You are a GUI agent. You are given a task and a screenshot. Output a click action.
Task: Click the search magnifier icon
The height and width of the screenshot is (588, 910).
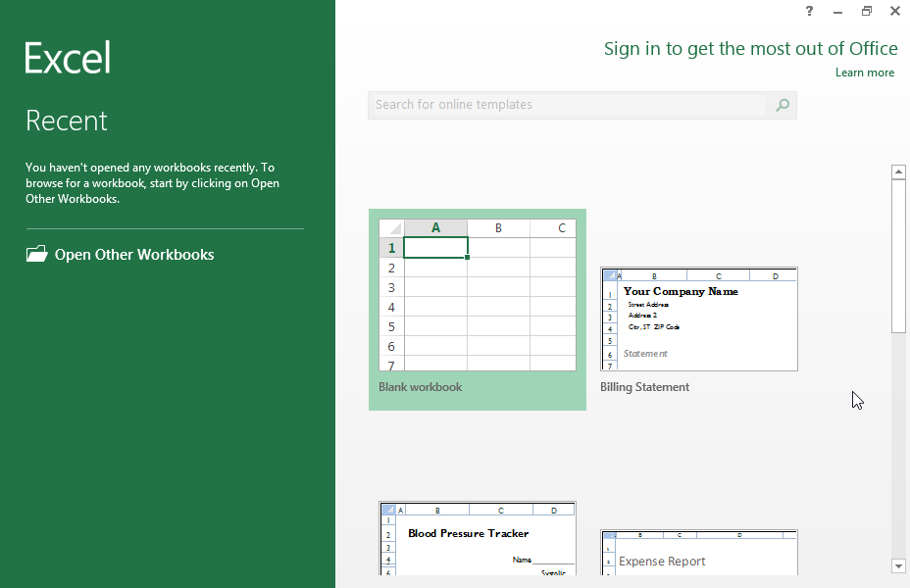pos(783,105)
